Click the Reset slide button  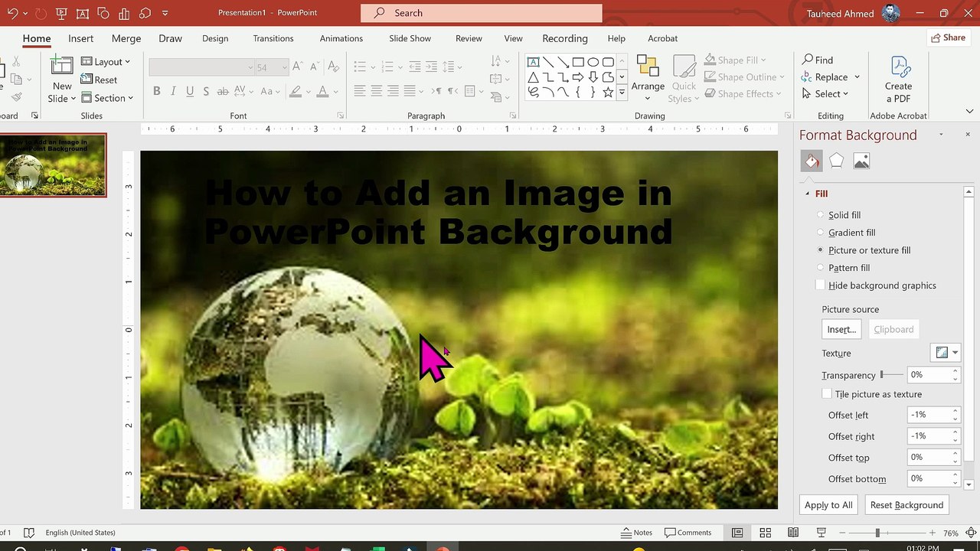coord(99,80)
